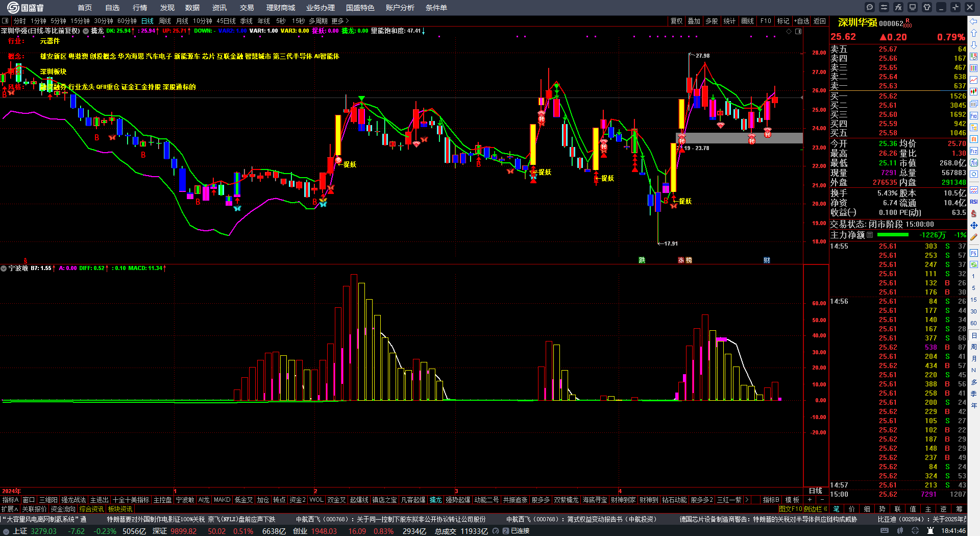Click the green 主力净额 progress bar

[x=893, y=235]
